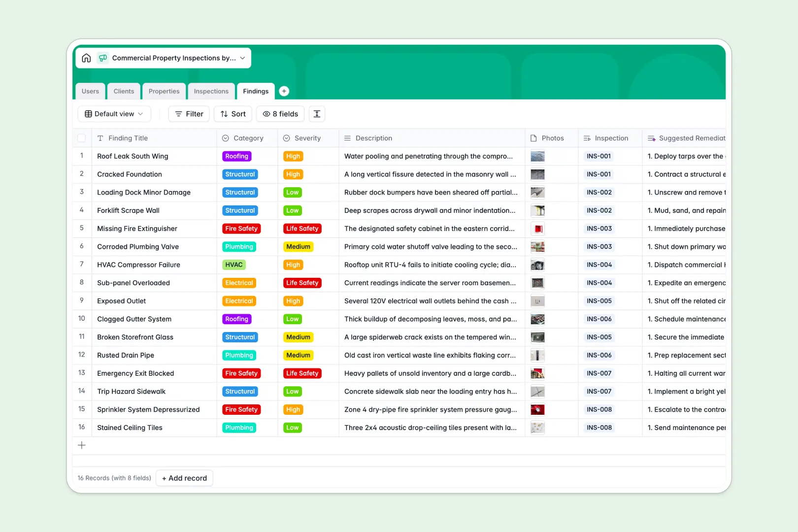Viewport: 798px width, 532px height.
Task: Switch to the Properties tab
Action: point(164,91)
